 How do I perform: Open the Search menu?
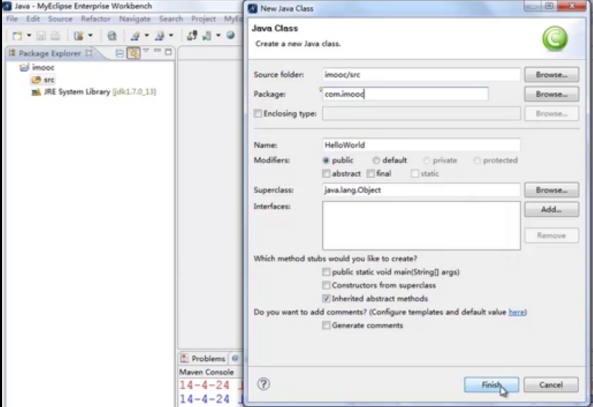point(171,19)
